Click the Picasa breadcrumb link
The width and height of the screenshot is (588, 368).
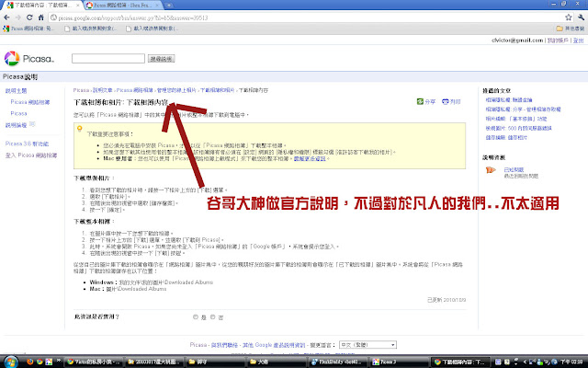pyautogui.click(x=81, y=90)
